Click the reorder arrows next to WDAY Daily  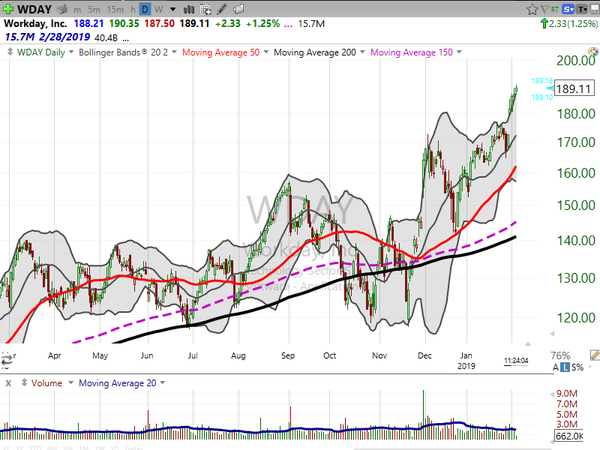pyautogui.click(x=10, y=52)
